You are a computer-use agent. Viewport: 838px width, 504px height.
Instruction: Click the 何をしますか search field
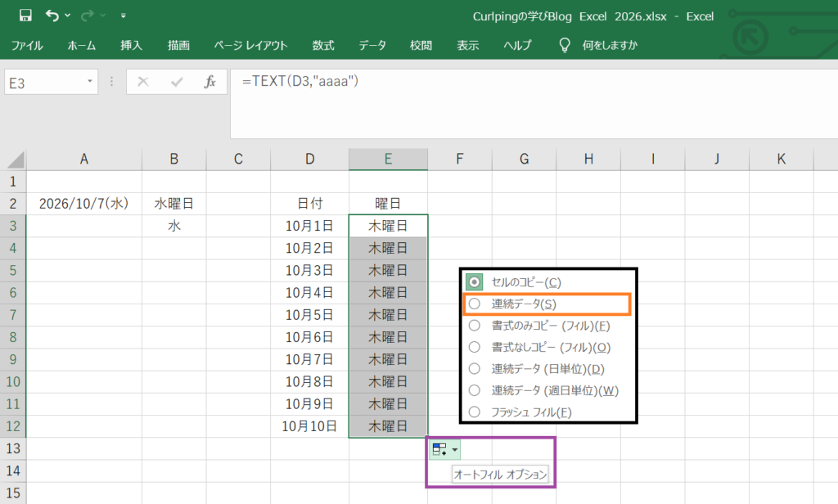tap(610, 46)
